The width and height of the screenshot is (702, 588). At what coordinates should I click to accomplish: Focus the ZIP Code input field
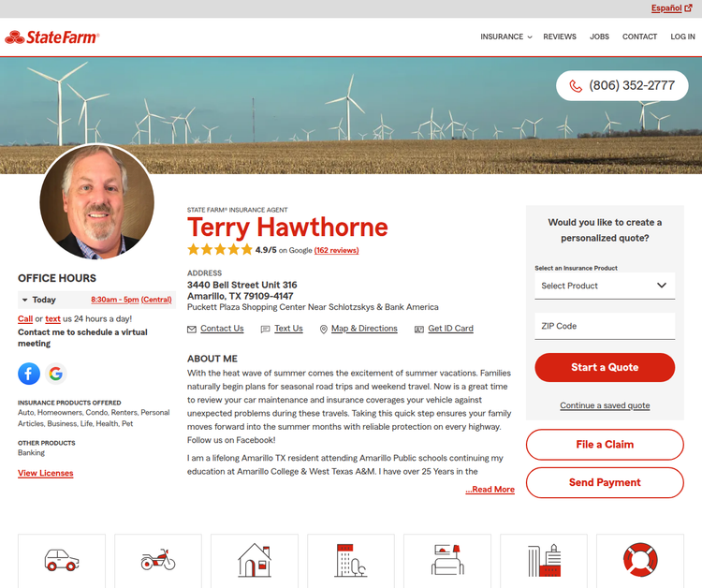point(605,326)
